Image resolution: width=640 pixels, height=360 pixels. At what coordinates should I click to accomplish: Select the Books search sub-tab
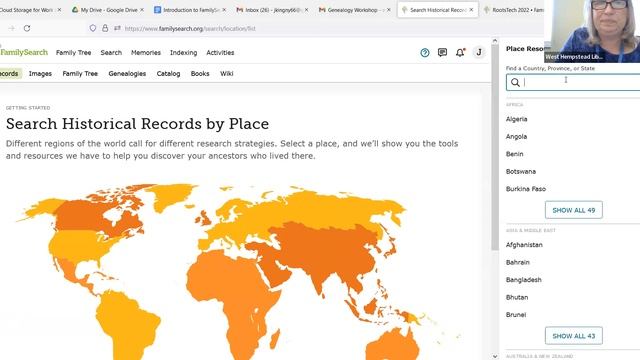(x=200, y=73)
